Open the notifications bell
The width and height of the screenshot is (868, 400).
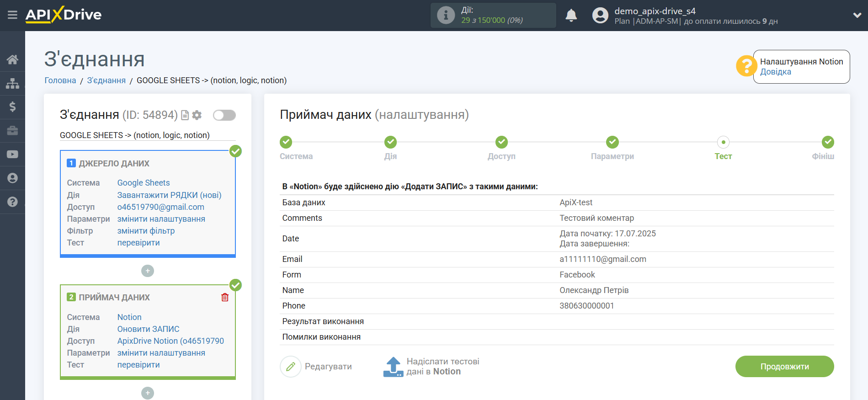571,16
